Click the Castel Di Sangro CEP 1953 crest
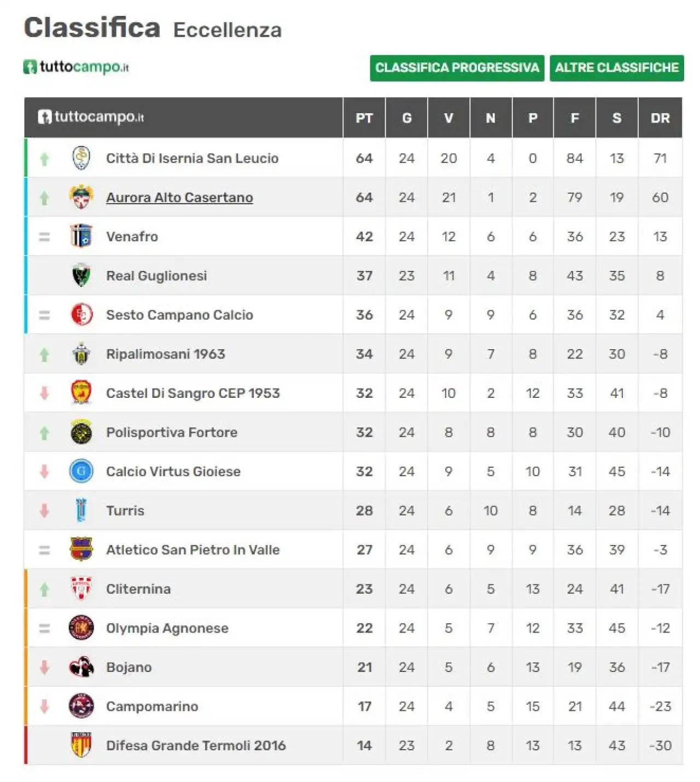This screenshot has height=782, width=700. (81, 393)
